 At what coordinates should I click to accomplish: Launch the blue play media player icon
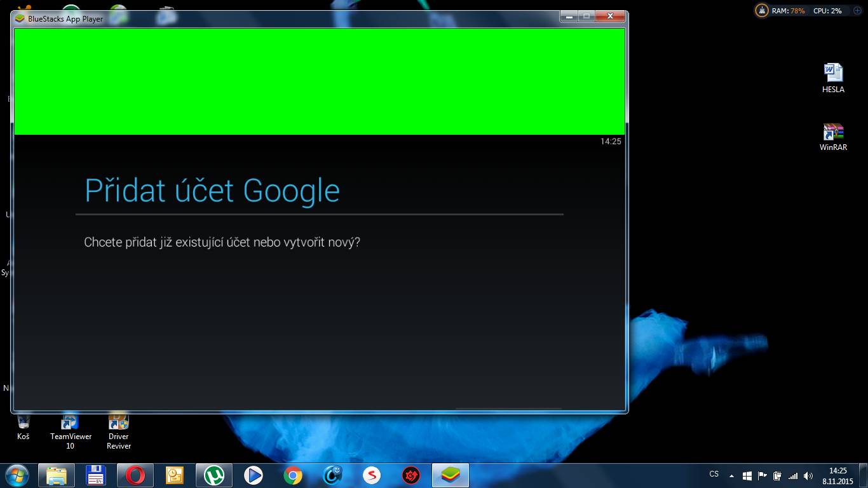pyautogui.click(x=254, y=475)
